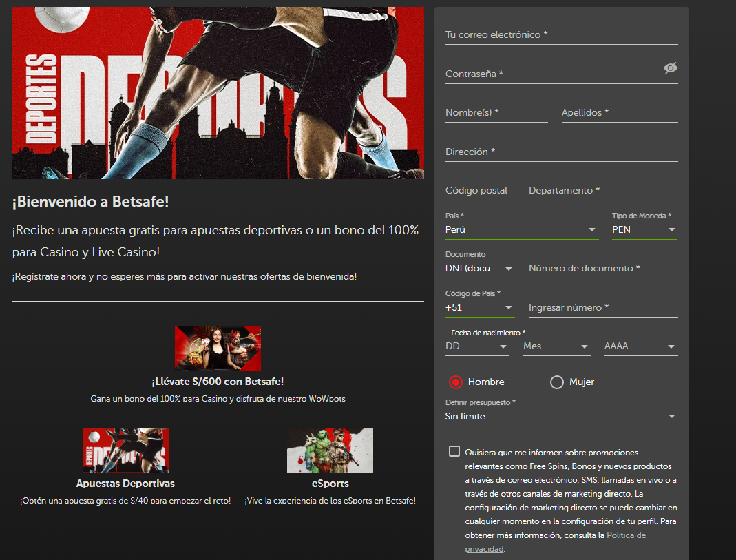Open the AAAA year dropdown
Image resolution: width=736 pixels, height=560 pixels.
point(640,346)
